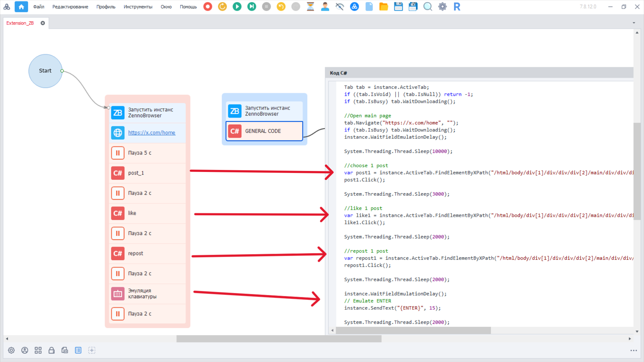This screenshot has width=644, height=362.
Task: Click the green step-forward execution button
Action: [252, 7]
